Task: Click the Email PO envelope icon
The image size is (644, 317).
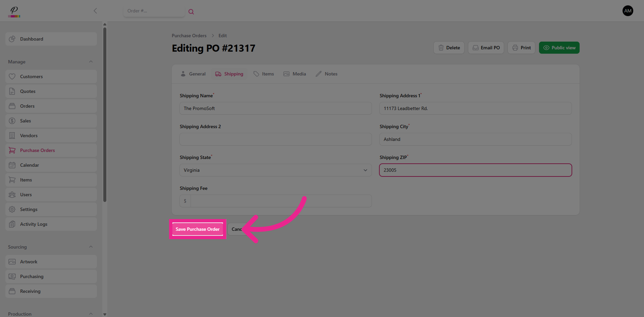Action: coord(475,48)
